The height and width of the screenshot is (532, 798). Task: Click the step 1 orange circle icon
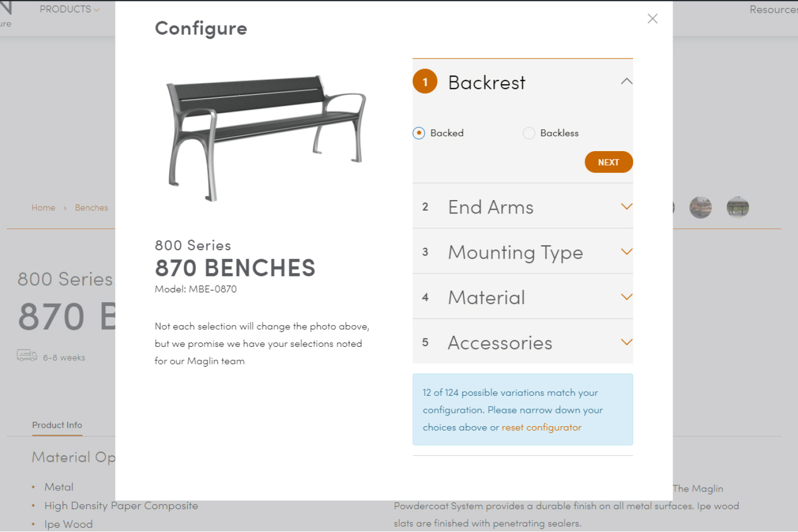(425, 82)
